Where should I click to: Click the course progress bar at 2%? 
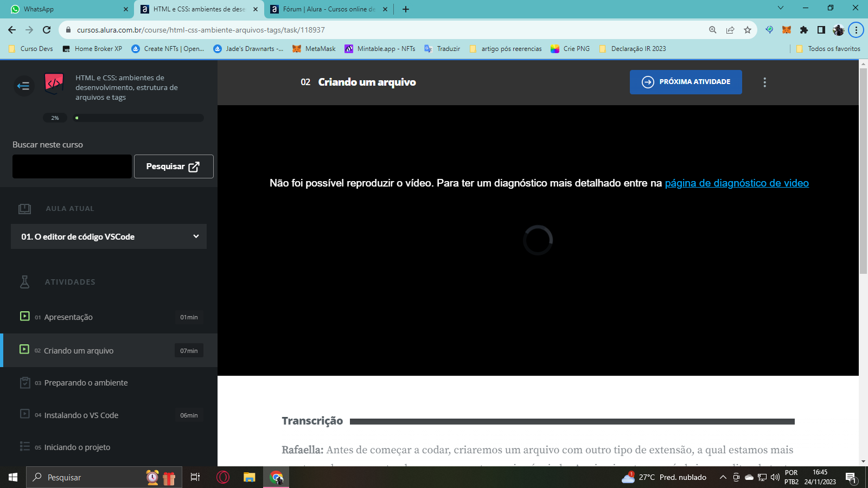(139, 118)
